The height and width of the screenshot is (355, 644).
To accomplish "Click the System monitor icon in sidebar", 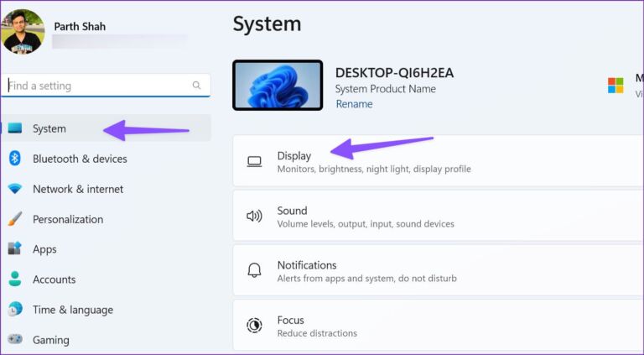I will click(x=15, y=128).
